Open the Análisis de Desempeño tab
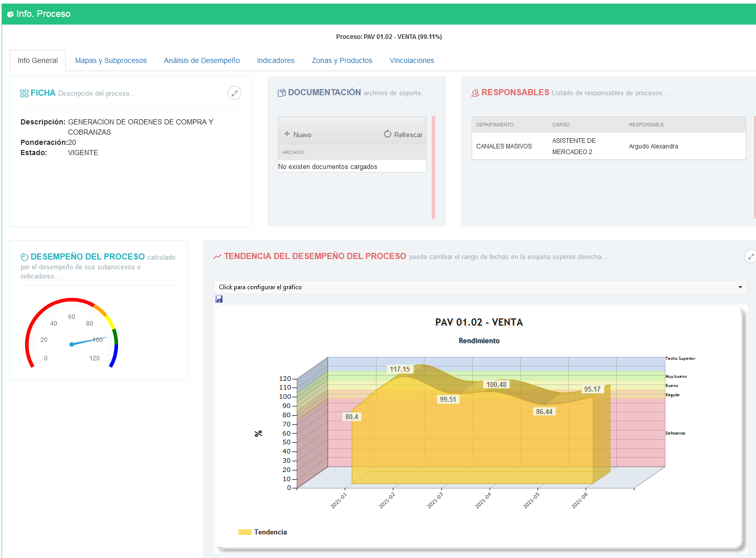The height and width of the screenshot is (558, 756). tap(202, 60)
